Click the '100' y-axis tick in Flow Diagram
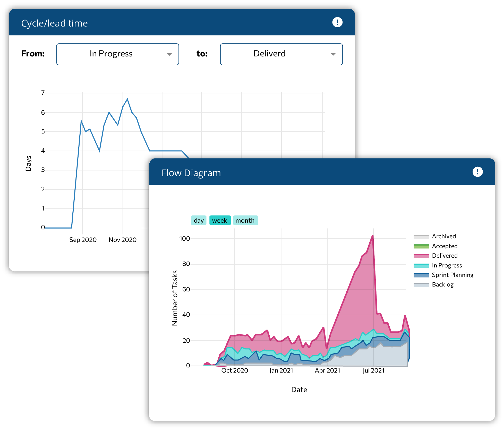The height and width of the screenshot is (430, 504). [185, 238]
